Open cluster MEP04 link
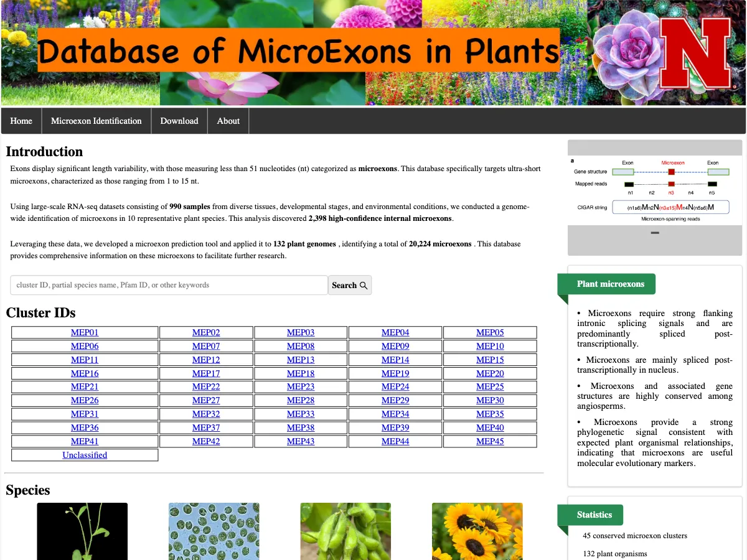Image resolution: width=747 pixels, height=560 pixels. 395,332
